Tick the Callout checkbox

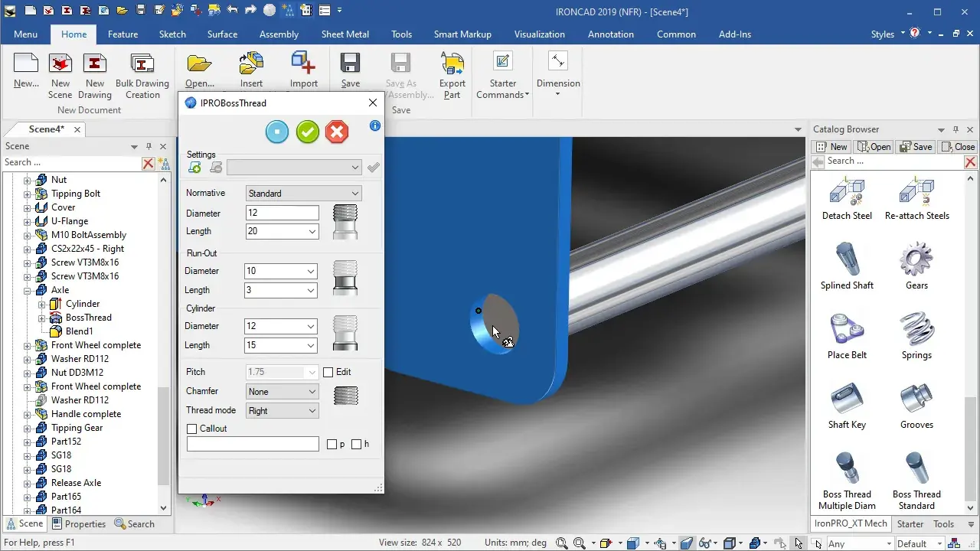pyautogui.click(x=192, y=429)
